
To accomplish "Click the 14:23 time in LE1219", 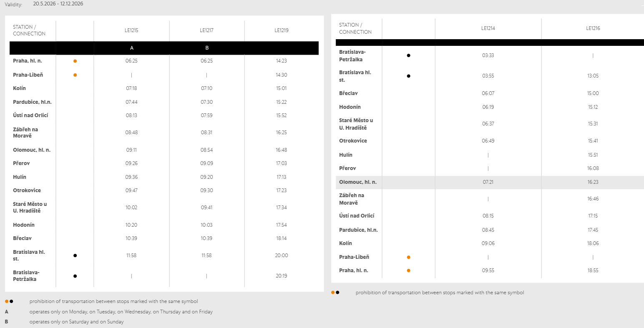I will point(282,61).
